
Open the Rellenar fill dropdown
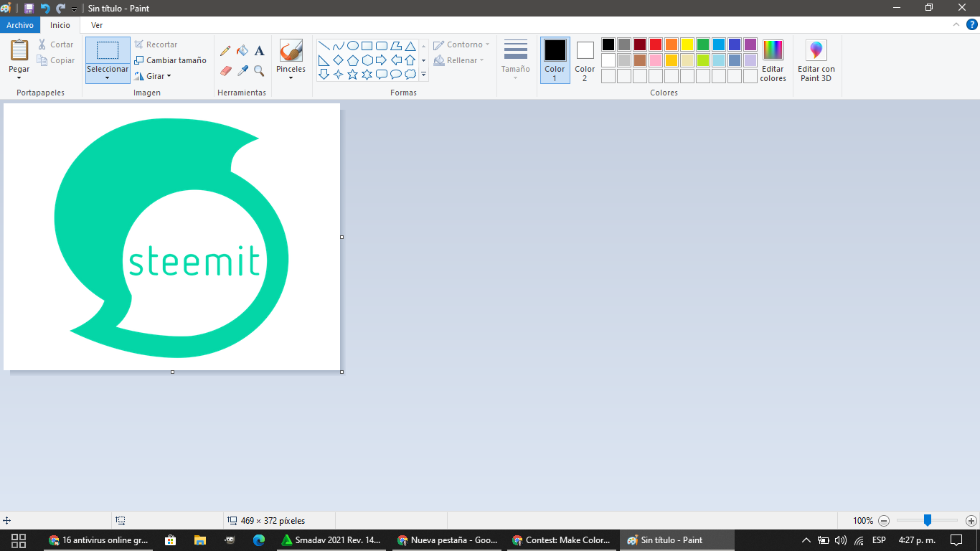pos(459,60)
